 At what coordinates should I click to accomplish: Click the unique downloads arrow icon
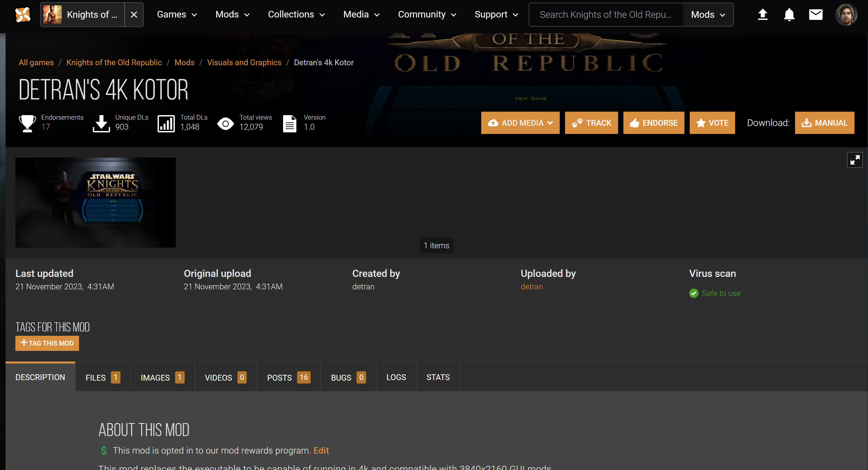pyautogui.click(x=101, y=123)
